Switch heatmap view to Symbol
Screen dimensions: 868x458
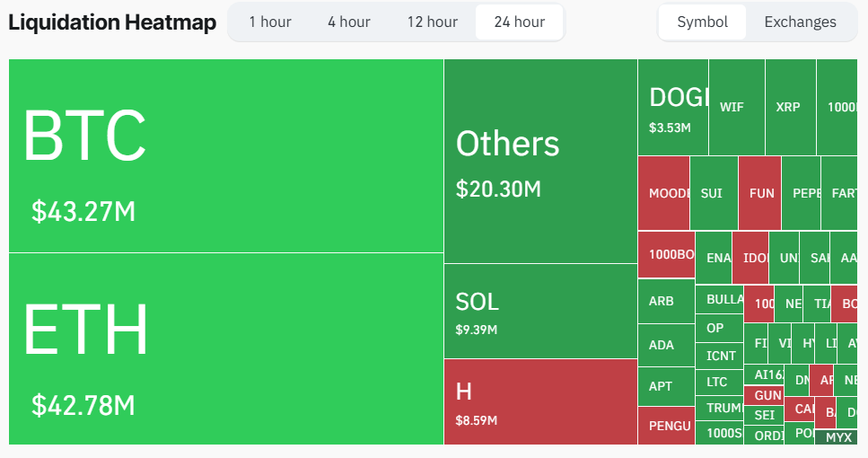[702, 22]
